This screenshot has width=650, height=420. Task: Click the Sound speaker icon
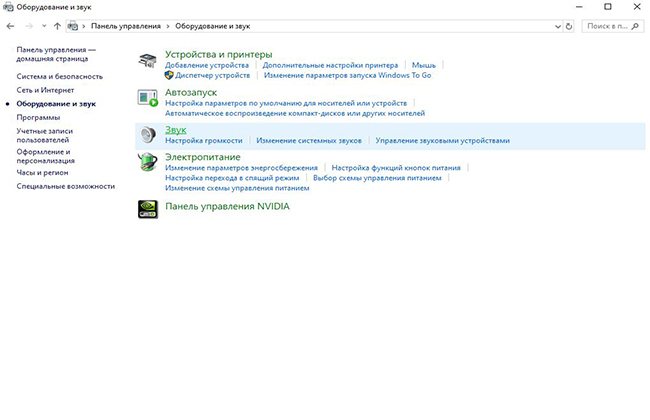point(148,134)
